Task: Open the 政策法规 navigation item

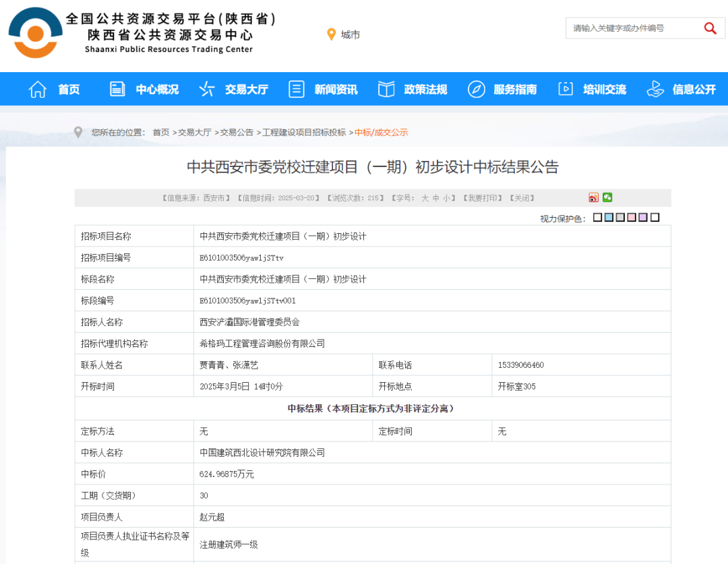Action: [426, 89]
